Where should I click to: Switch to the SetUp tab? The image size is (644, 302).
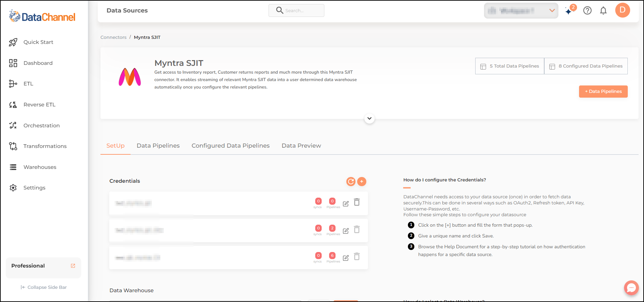pos(115,146)
